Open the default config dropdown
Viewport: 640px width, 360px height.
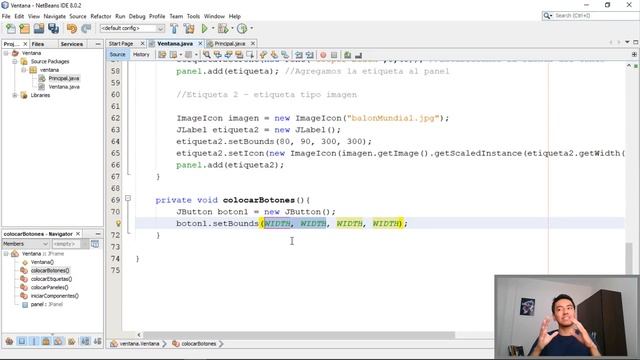click(160, 28)
